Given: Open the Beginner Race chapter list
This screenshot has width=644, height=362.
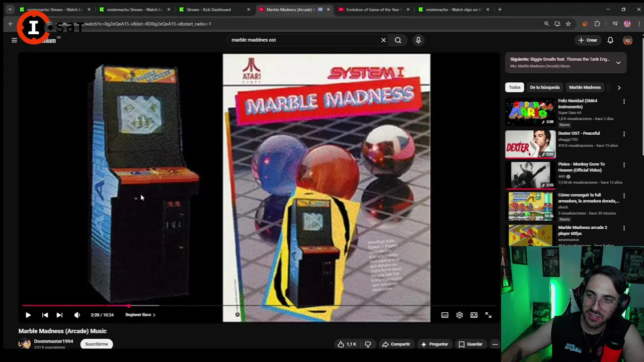Looking at the screenshot, I should 140,315.
